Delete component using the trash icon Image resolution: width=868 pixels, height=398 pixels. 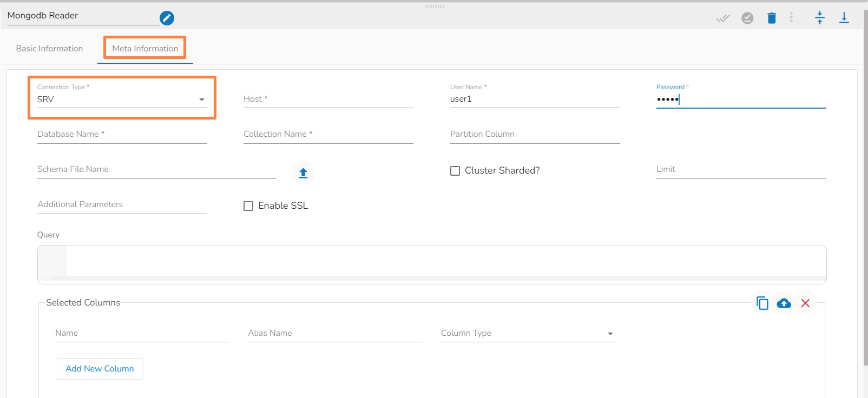[x=772, y=18]
